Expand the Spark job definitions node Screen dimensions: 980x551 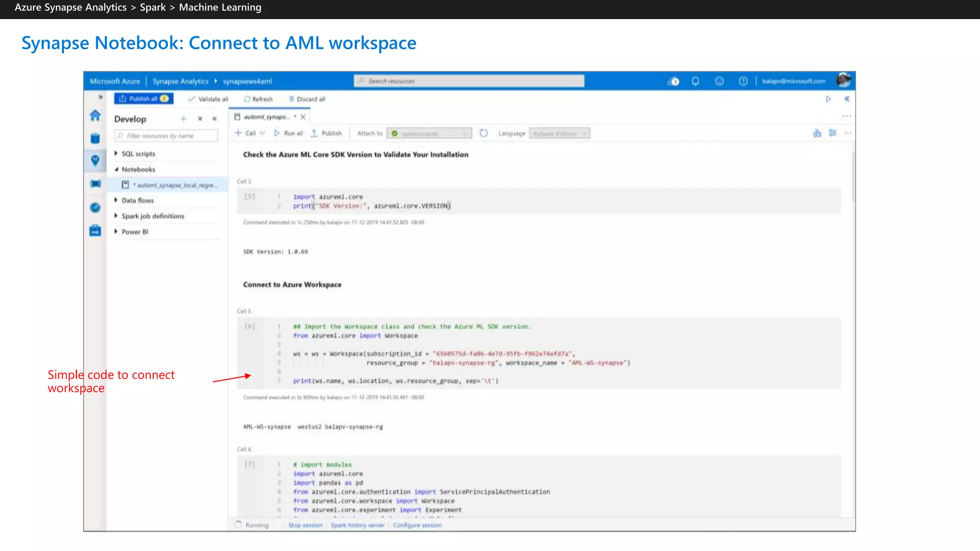[x=116, y=216]
